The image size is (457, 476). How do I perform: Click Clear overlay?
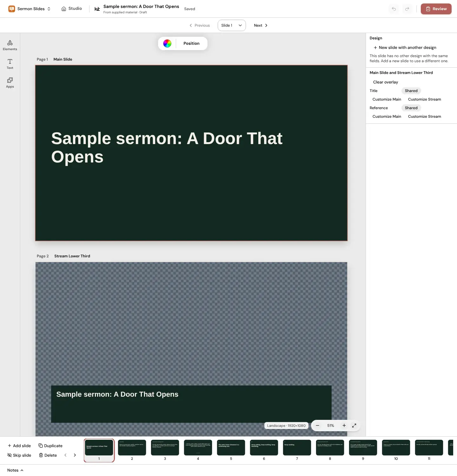click(x=386, y=82)
